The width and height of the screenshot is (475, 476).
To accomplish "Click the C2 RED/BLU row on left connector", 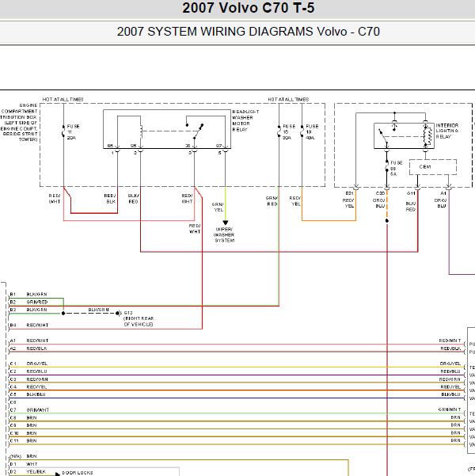I will [28, 371].
